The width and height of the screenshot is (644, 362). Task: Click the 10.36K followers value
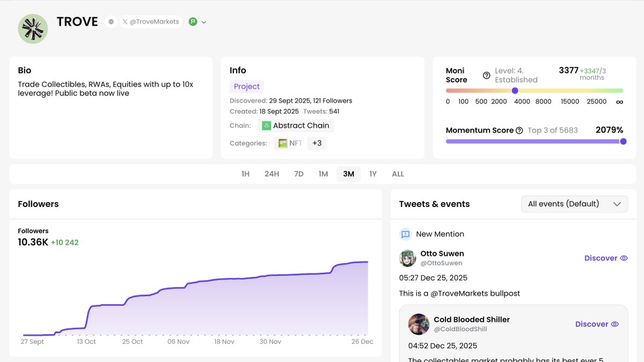point(33,242)
